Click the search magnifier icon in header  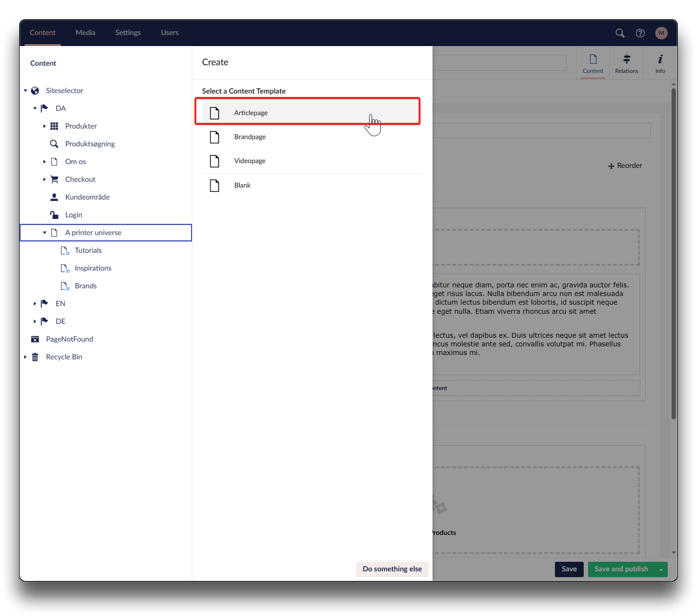click(x=620, y=33)
